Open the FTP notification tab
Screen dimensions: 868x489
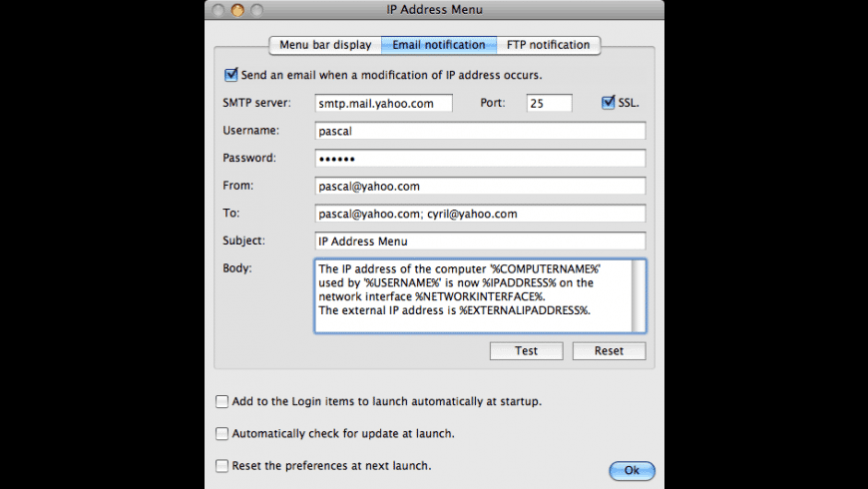[x=548, y=45]
